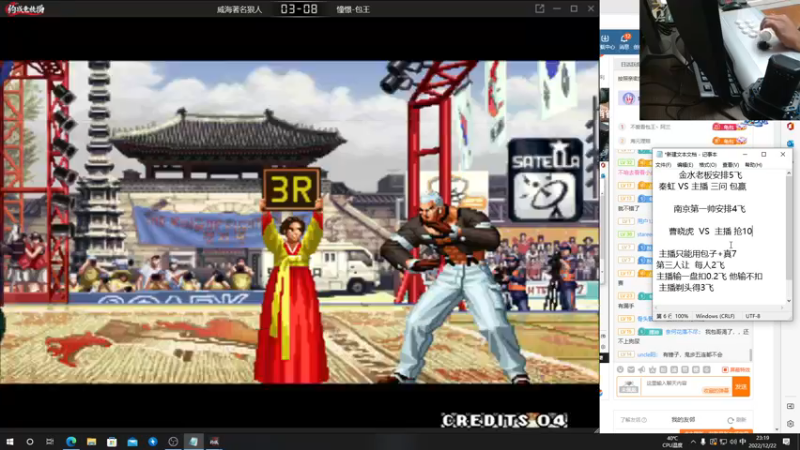Open the 查看(V) menu in Notepad
The image size is (800, 450).
tap(731, 165)
